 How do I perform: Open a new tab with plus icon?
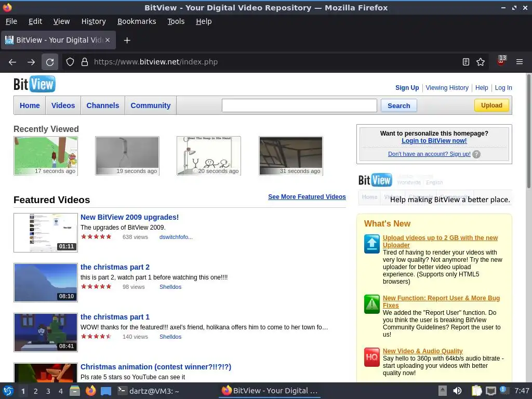tap(127, 41)
